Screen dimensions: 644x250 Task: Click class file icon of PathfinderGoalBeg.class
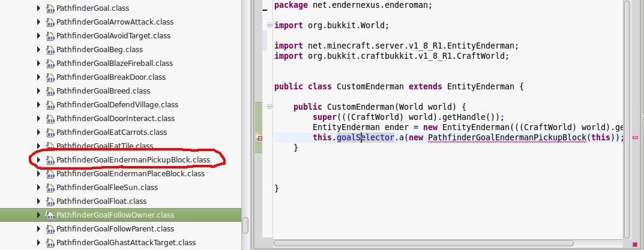50,50
